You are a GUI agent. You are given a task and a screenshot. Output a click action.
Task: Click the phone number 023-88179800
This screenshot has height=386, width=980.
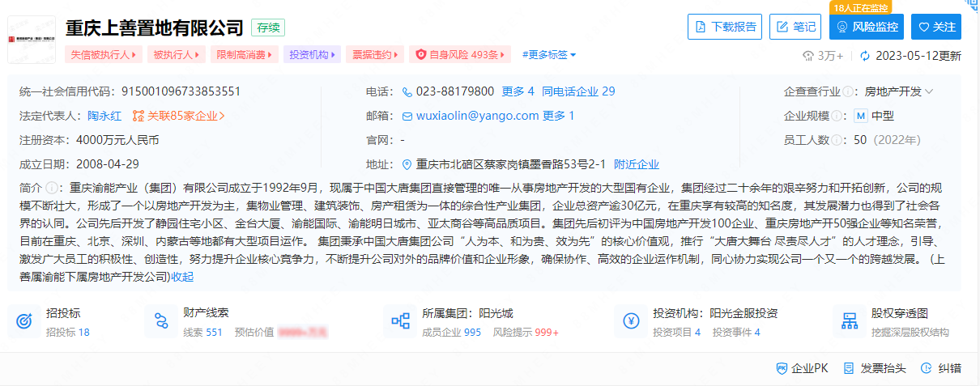pyautogui.click(x=455, y=91)
